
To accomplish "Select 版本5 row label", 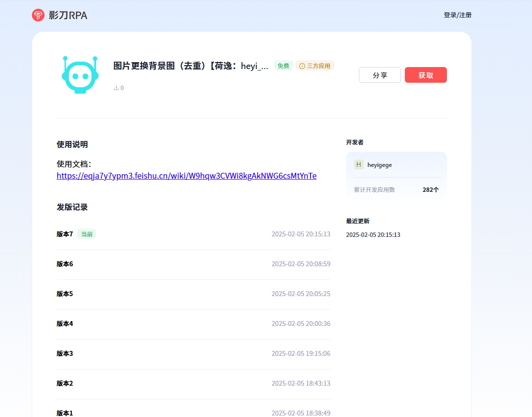I will (65, 294).
